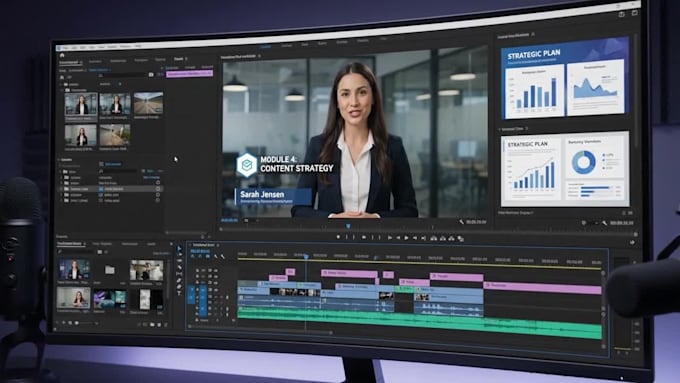680x383 pixels.
Task: Select the bold active tab in project panel
Action: pos(178,59)
